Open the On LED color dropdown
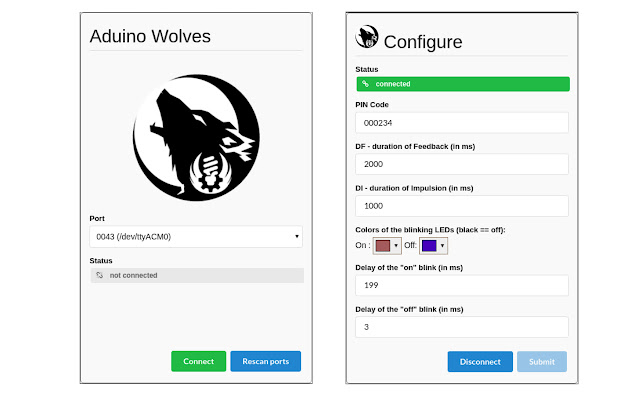The height and width of the screenshot is (400, 640). (x=387, y=246)
